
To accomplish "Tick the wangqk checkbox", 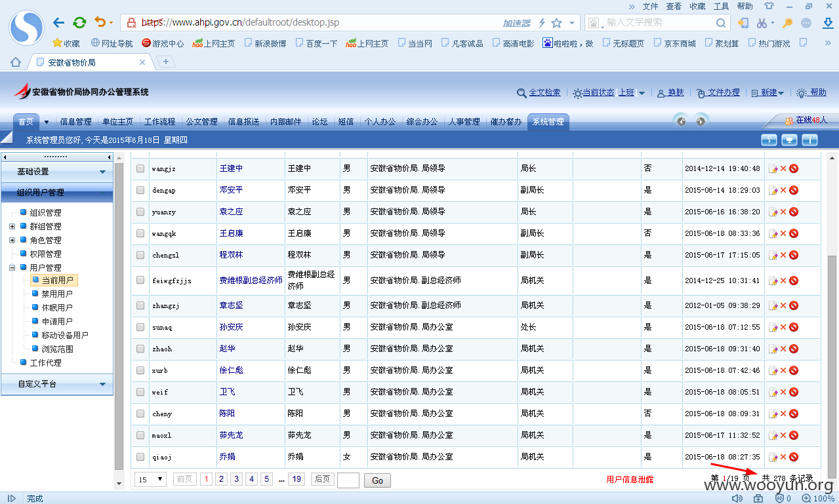I will 140,233.
